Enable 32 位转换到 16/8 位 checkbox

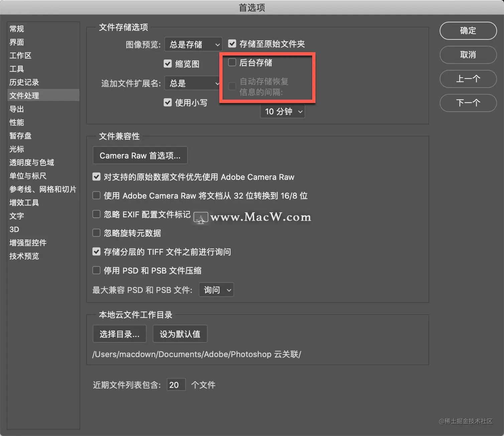click(x=96, y=195)
